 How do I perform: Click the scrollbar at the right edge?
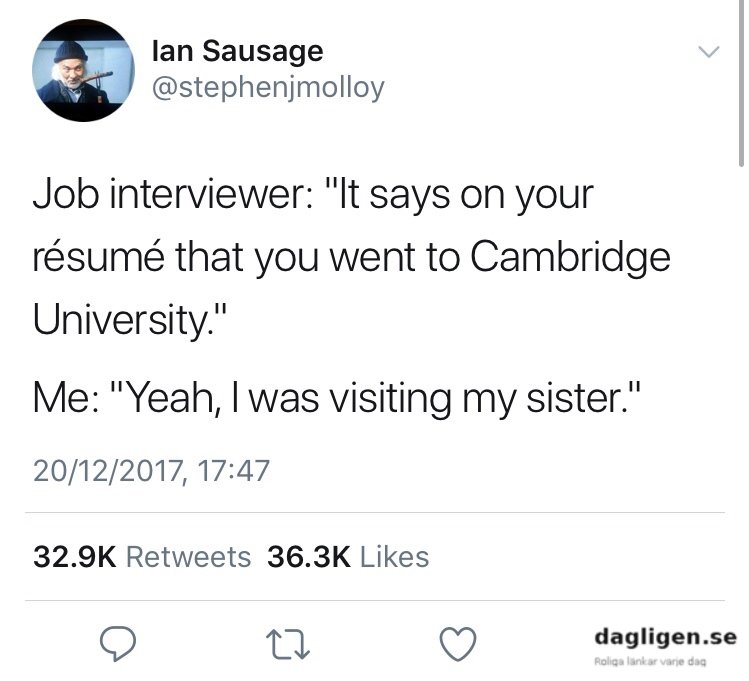tap(741, 84)
